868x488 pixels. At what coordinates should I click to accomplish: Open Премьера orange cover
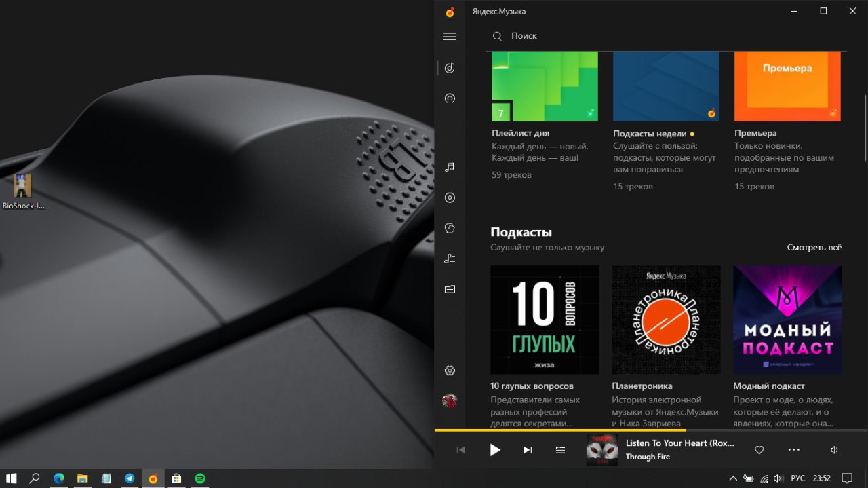tap(787, 86)
